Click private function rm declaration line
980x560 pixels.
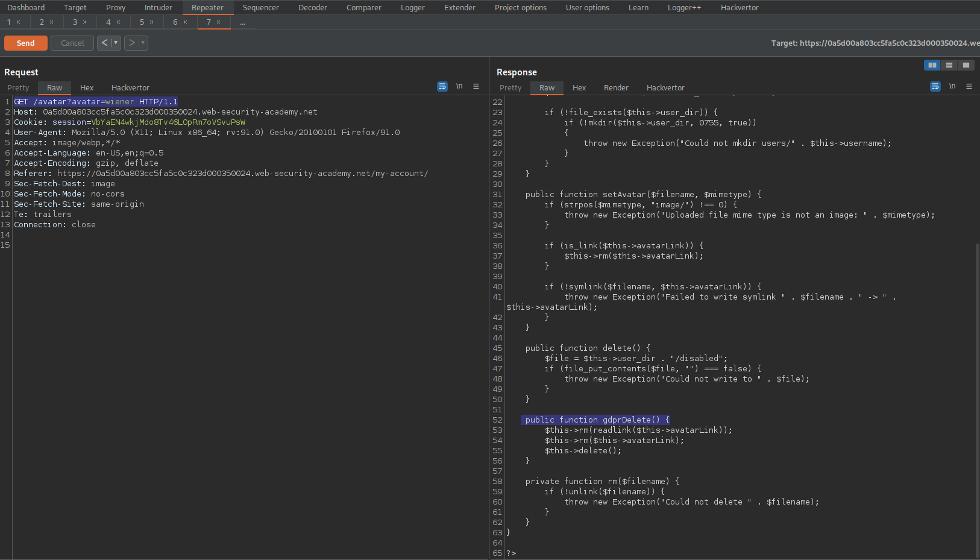(602, 482)
